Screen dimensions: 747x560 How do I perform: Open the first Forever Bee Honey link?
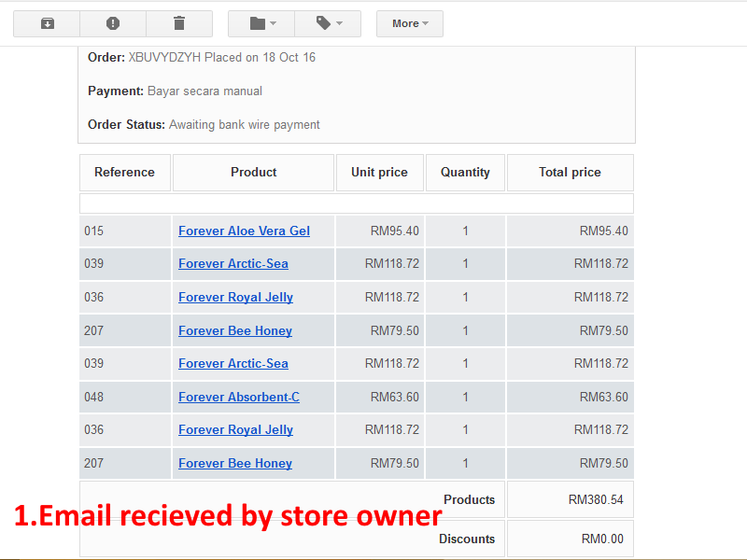pyautogui.click(x=235, y=330)
